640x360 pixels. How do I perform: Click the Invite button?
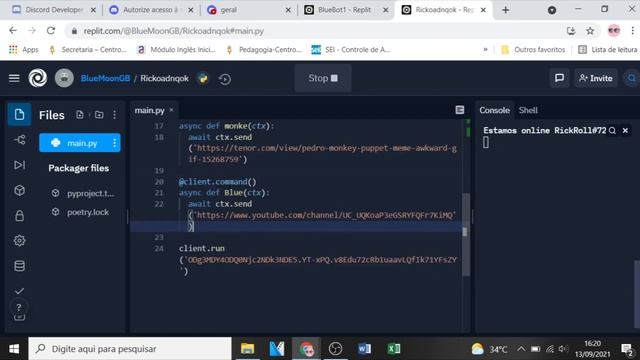pos(596,78)
